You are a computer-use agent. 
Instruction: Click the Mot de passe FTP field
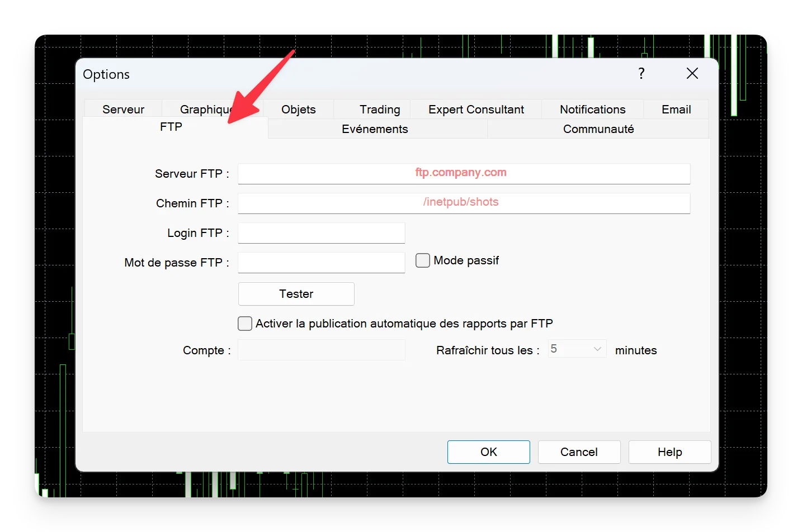click(x=322, y=263)
